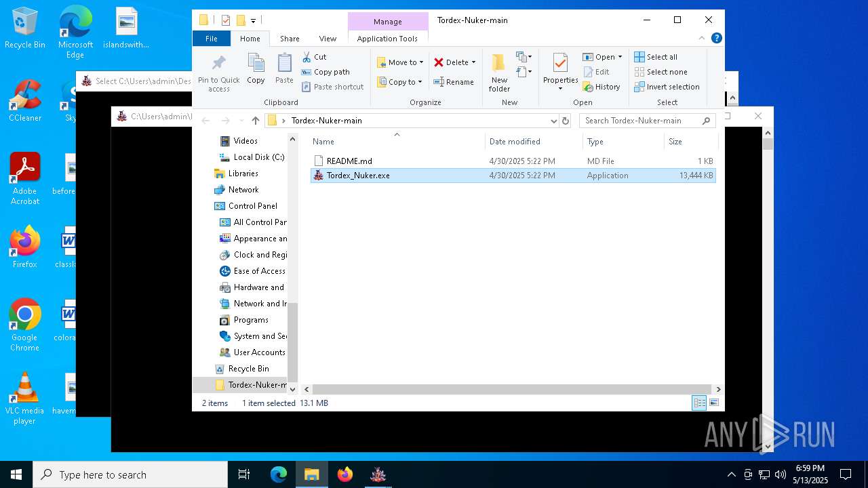Open the Delete dropdown arrow
868x488 pixels.
click(473, 62)
